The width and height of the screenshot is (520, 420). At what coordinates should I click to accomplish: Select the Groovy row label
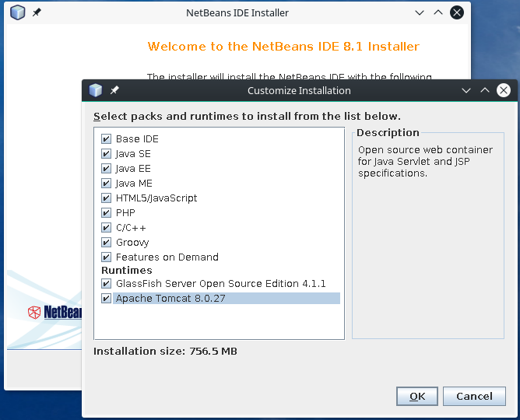(132, 243)
